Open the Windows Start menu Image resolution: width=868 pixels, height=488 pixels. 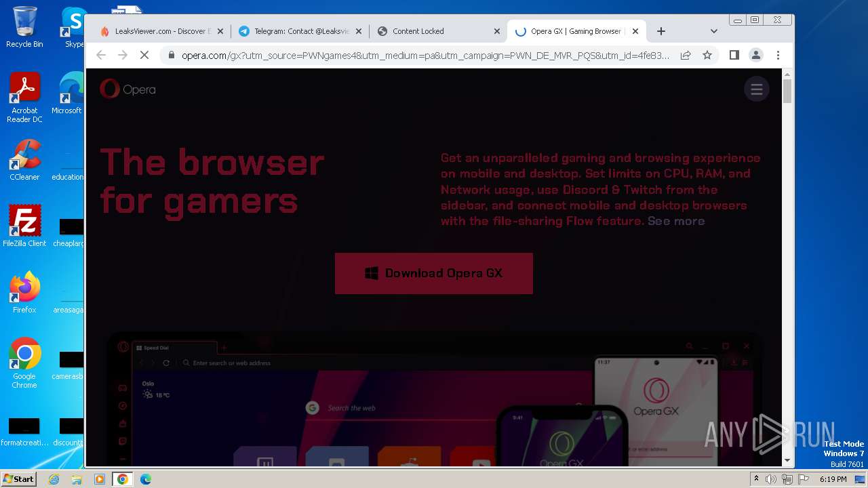click(x=18, y=479)
